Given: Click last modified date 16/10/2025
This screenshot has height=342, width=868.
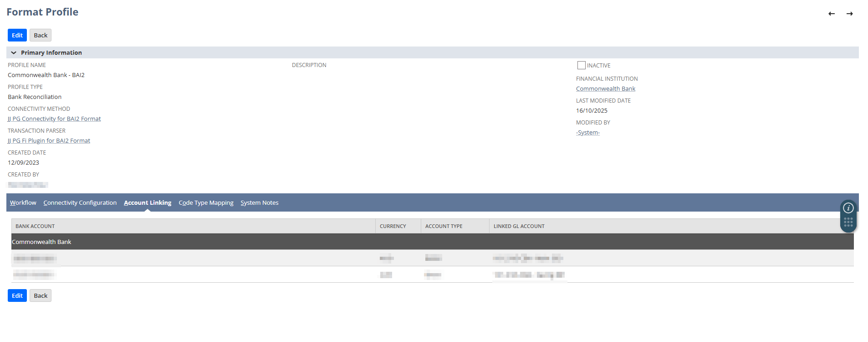Looking at the screenshot, I should click(x=592, y=110).
